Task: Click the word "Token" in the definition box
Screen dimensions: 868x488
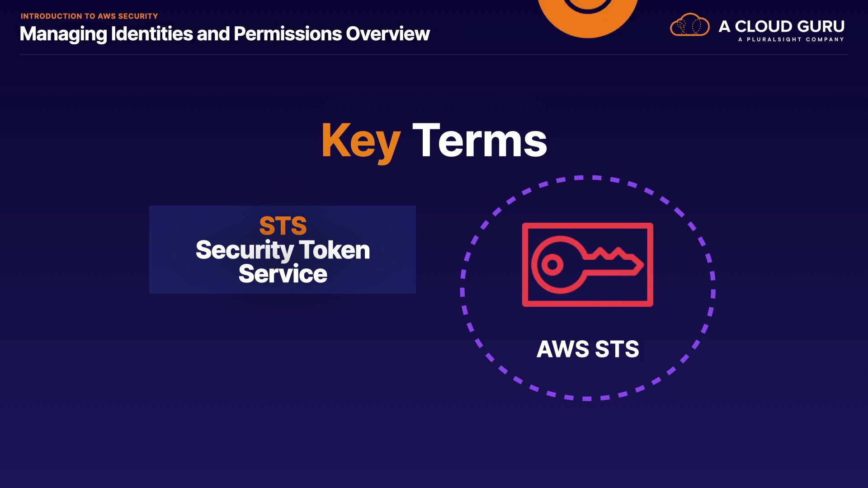Action: 335,250
